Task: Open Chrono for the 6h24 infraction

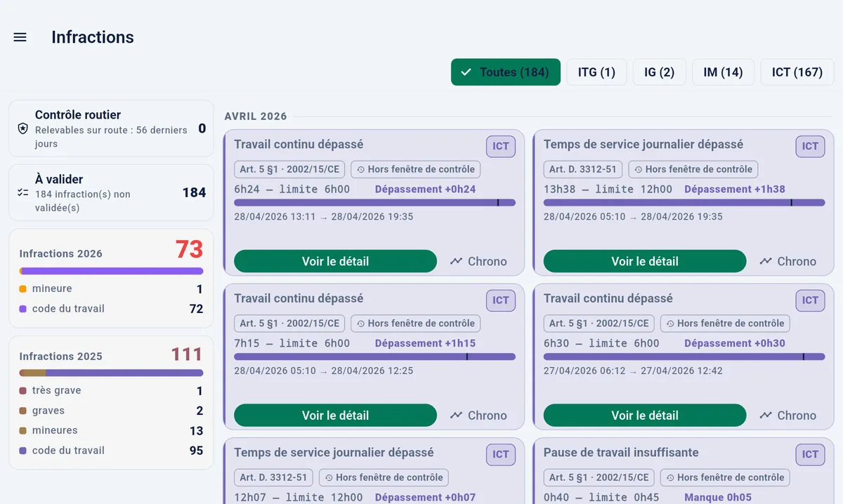Action: coord(479,261)
